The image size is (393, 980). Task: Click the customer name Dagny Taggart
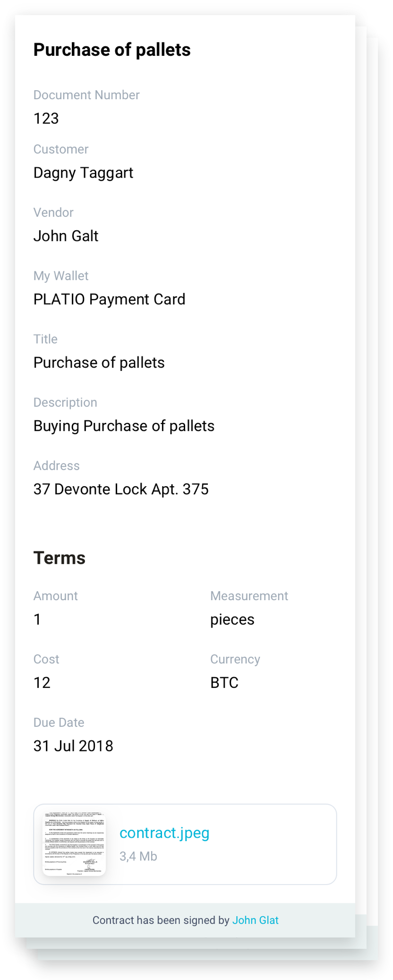[x=84, y=173]
